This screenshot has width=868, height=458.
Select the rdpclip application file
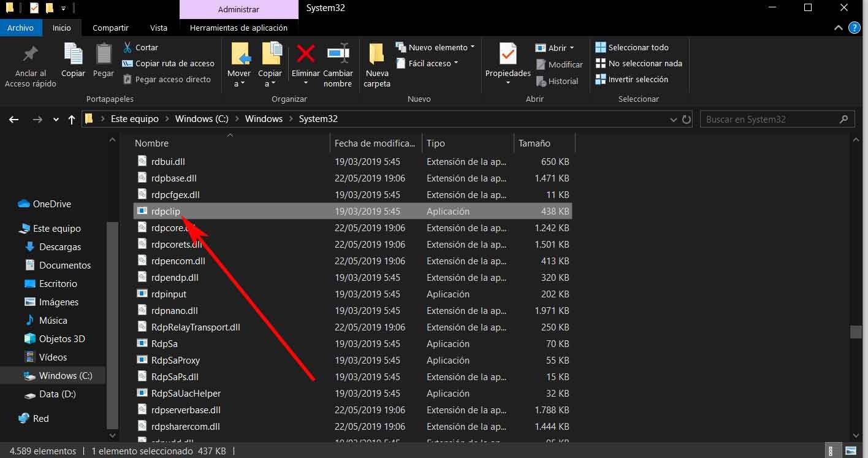click(x=352, y=211)
